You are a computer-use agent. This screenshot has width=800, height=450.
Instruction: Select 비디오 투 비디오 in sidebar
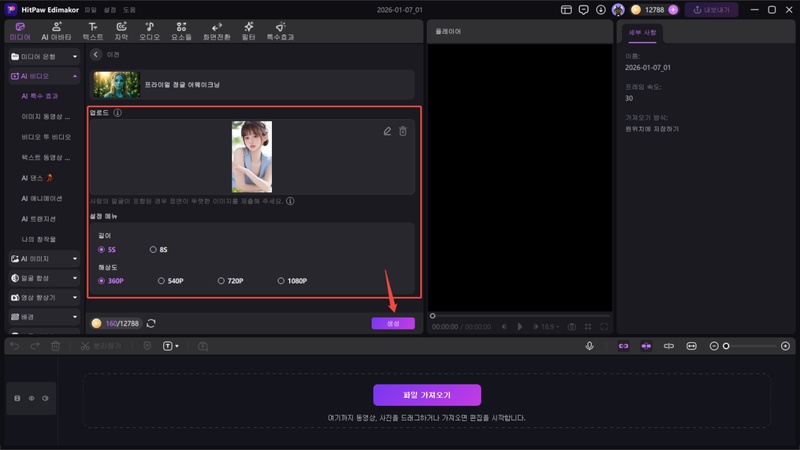click(46, 137)
